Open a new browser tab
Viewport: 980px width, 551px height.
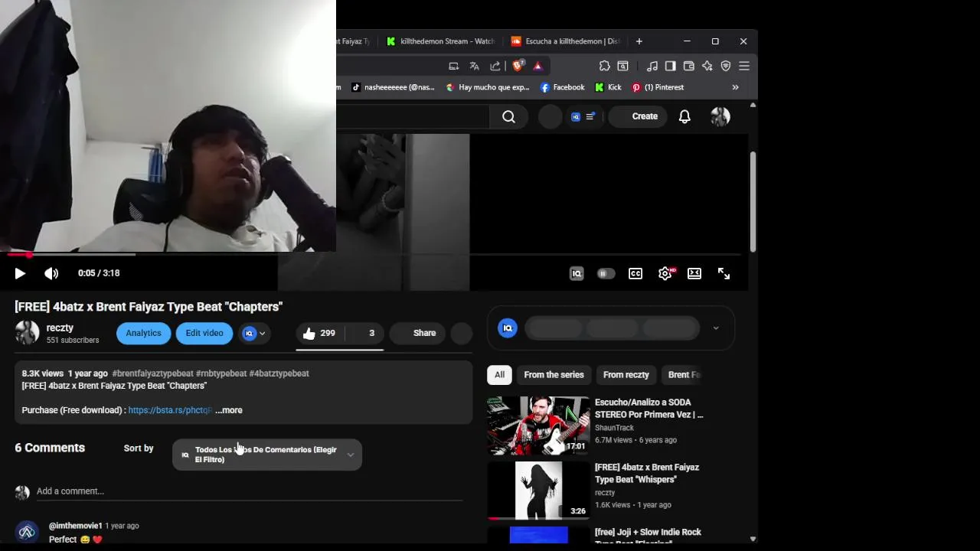point(639,41)
